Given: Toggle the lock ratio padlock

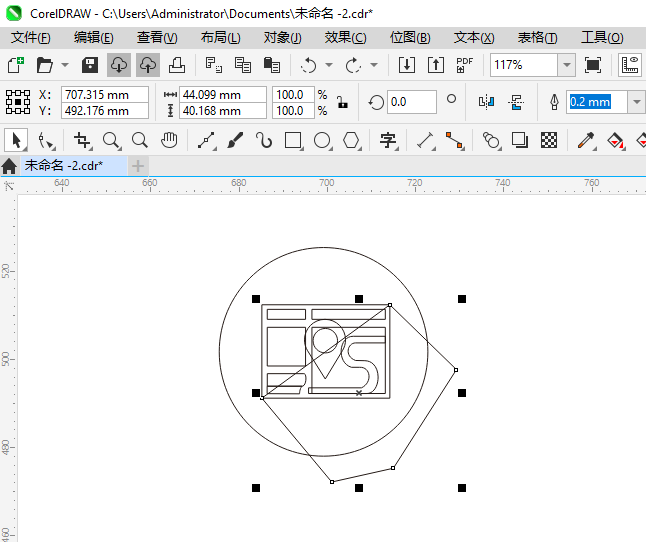Looking at the screenshot, I should (x=342, y=102).
